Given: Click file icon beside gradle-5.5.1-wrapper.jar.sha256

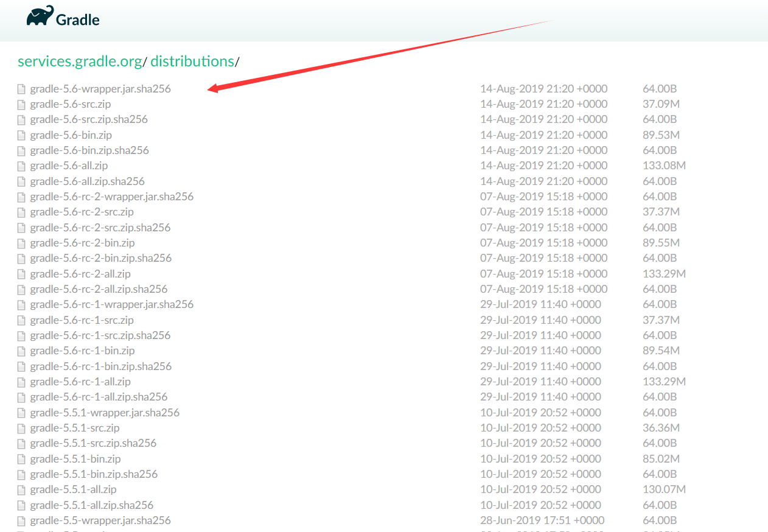Looking at the screenshot, I should tap(21, 413).
